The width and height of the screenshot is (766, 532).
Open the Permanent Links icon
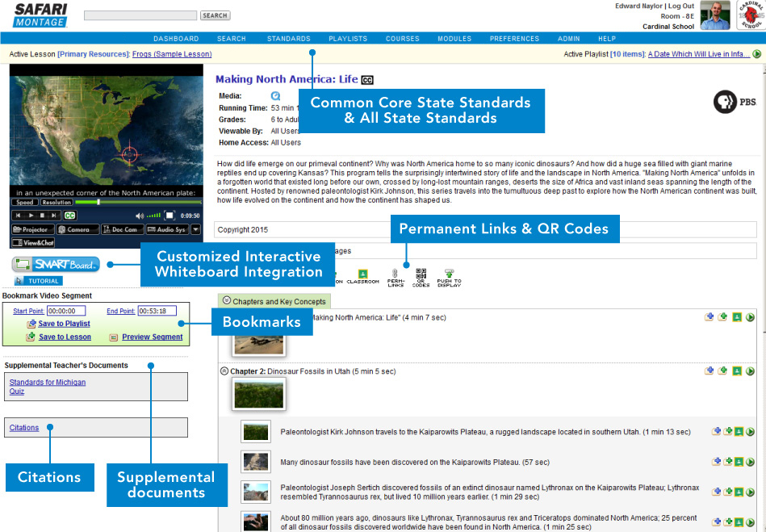coord(396,278)
